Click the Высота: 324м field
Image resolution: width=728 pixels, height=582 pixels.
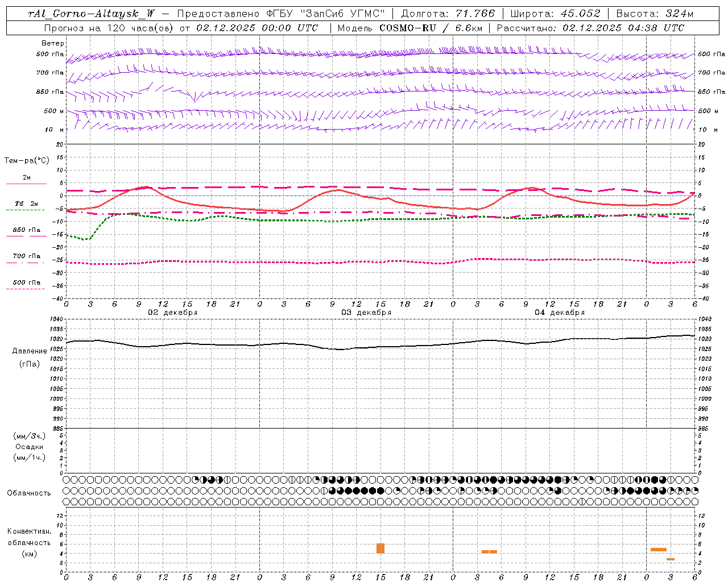click(655, 14)
